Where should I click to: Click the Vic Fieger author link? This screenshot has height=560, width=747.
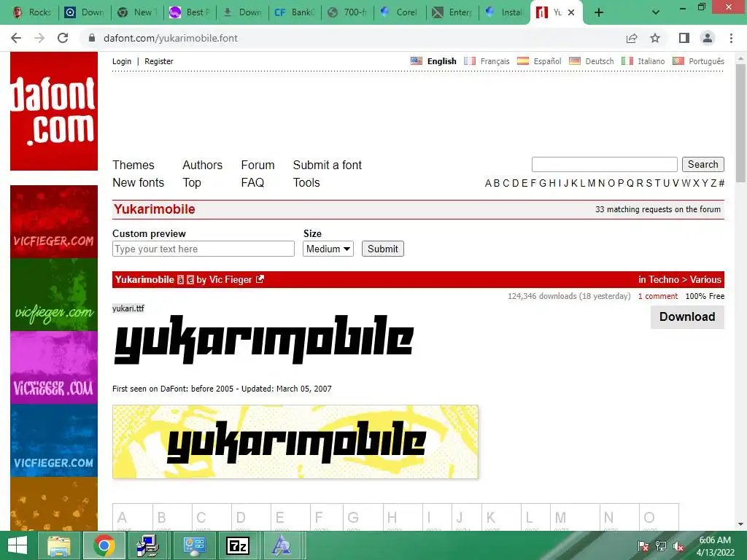(x=231, y=279)
